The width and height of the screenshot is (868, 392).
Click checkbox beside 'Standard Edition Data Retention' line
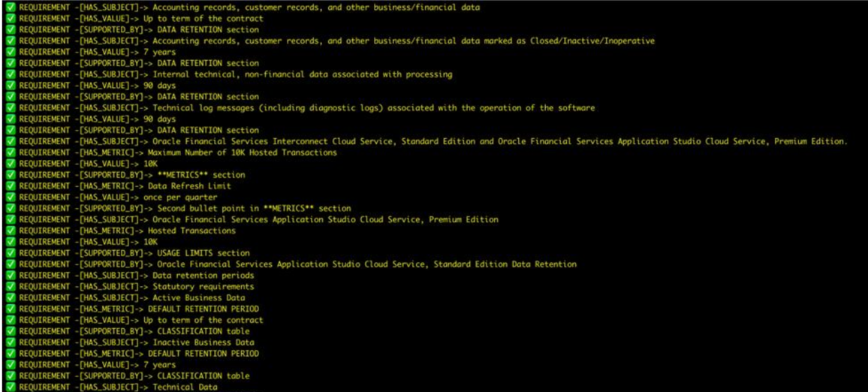tap(11, 264)
